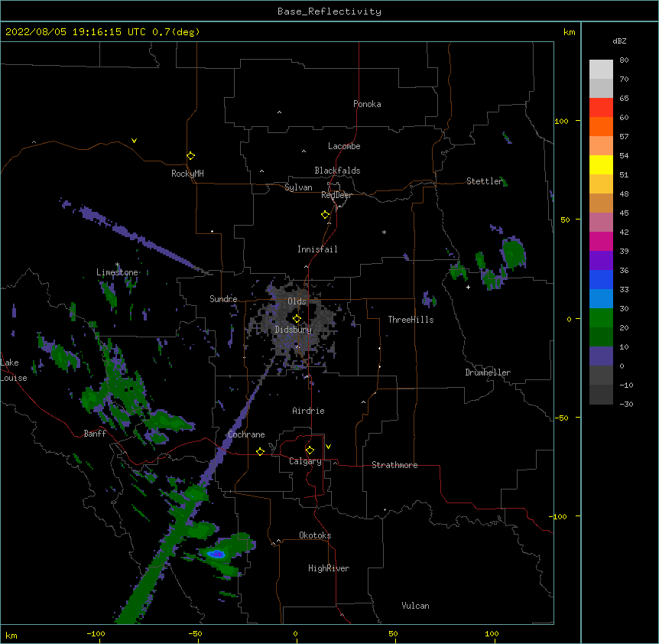
Task: Select the Blackfalds town label
Action: (x=337, y=171)
